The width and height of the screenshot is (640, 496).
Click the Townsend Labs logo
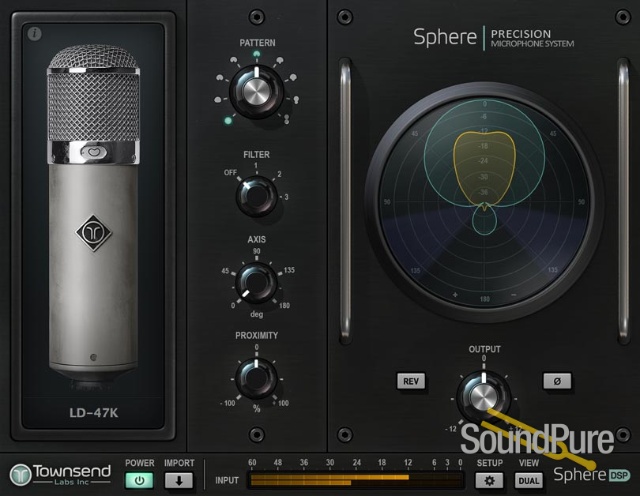click(60, 475)
